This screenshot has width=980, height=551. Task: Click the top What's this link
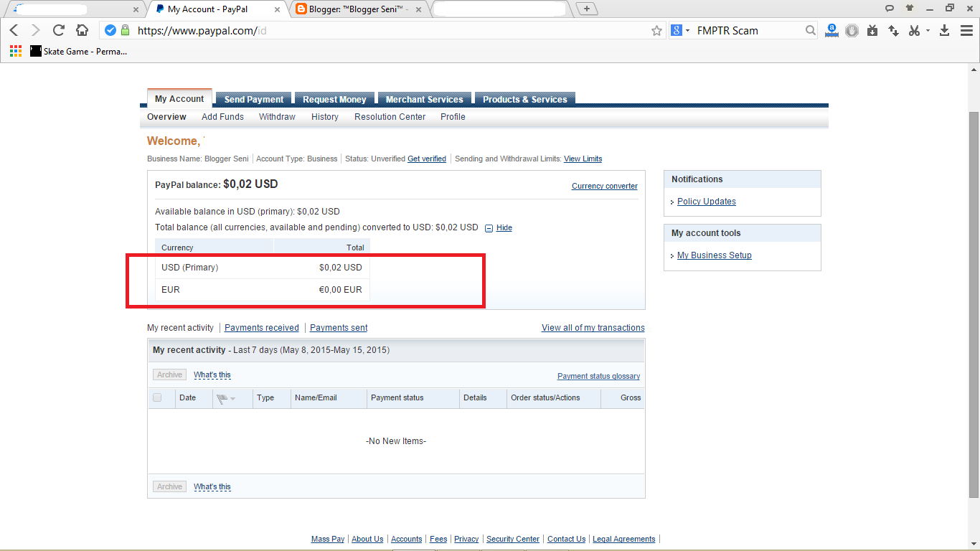(x=212, y=375)
